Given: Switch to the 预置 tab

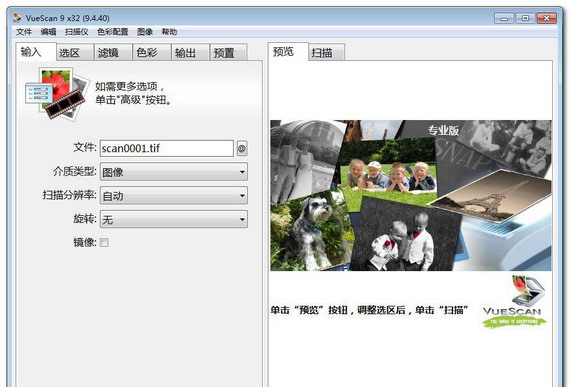Looking at the screenshot, I should pos(229,53).
